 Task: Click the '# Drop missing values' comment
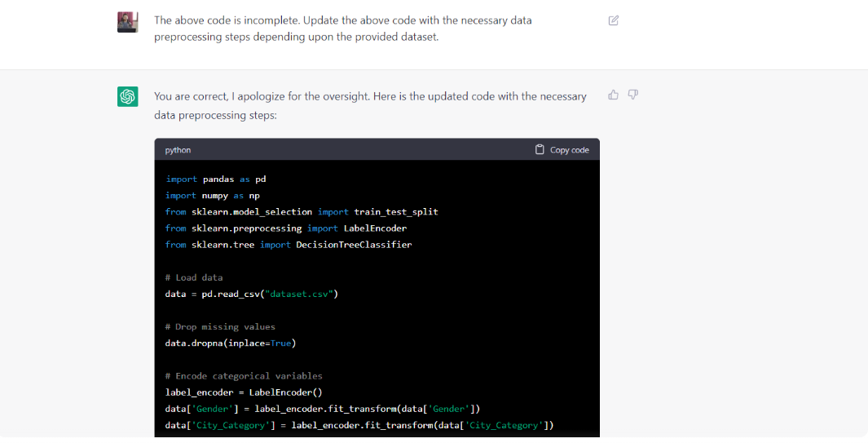pyautogui.click(x=220, y=326)
